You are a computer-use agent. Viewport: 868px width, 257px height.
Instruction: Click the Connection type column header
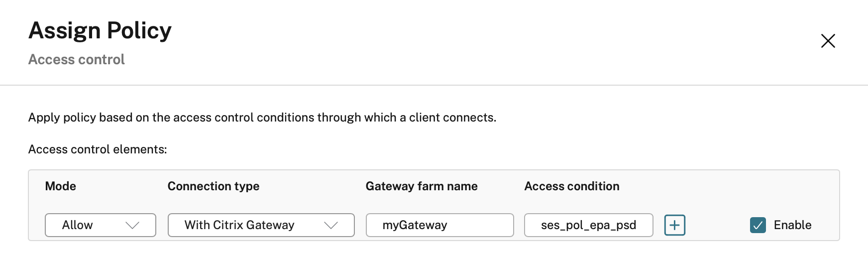pyautogui.click(x=214, y=186)
